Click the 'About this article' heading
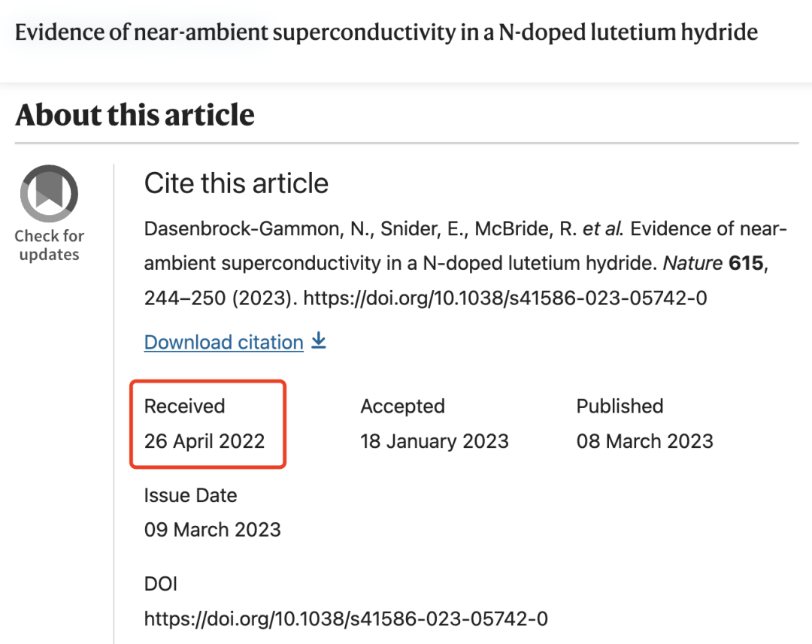Viewport: 812px width, 644px height. pos(135,115)
